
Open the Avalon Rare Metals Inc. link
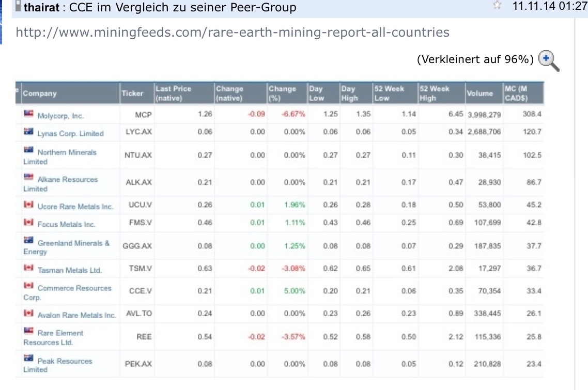coord(76,315)
